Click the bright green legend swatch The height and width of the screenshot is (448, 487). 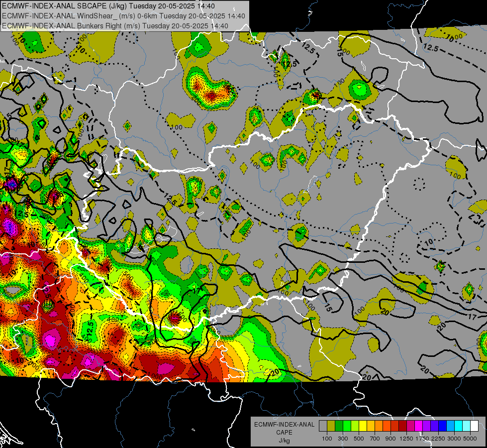pos(347,426)
